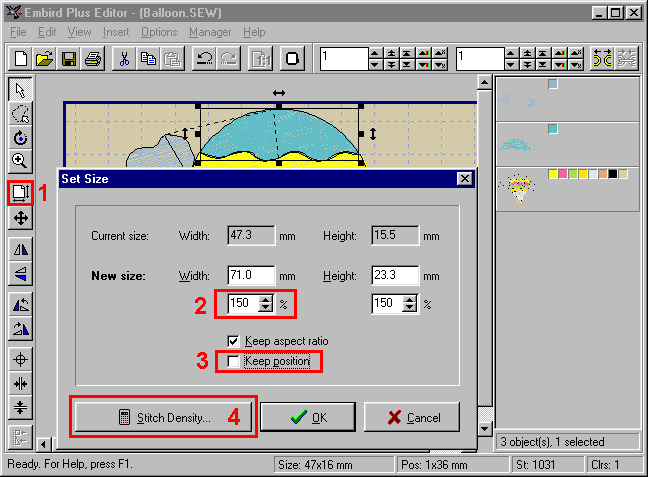Select the arrow pointer tool

tap(20, 89)
